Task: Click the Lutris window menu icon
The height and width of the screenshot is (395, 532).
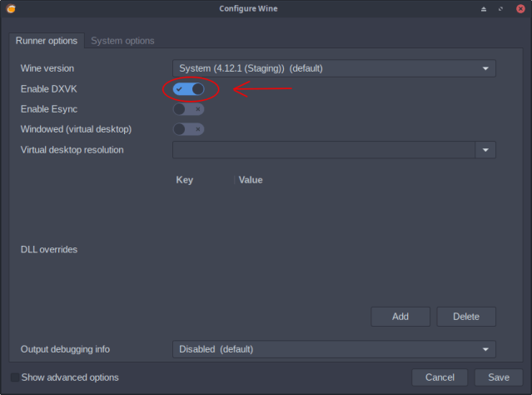Action: tap(9, 8)
